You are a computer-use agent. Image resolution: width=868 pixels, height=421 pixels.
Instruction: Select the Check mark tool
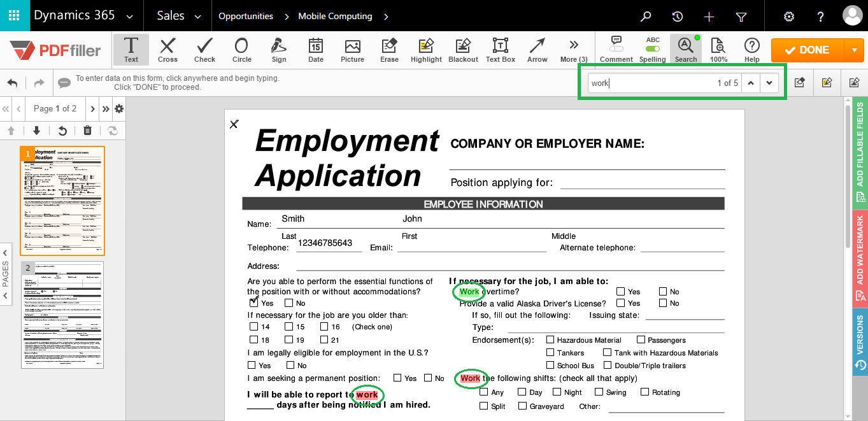(204, 50)
